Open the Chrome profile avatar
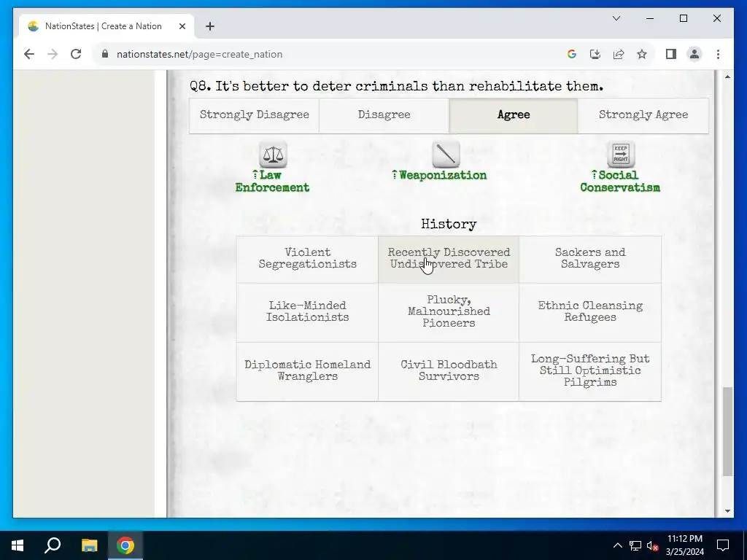Image resolution: width=747 pixels, height=560 pixels. 694,54
